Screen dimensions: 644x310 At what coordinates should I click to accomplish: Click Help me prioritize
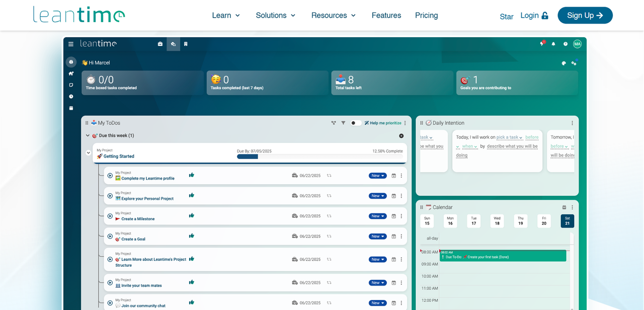pyautogui.click(x=383, y=123)
